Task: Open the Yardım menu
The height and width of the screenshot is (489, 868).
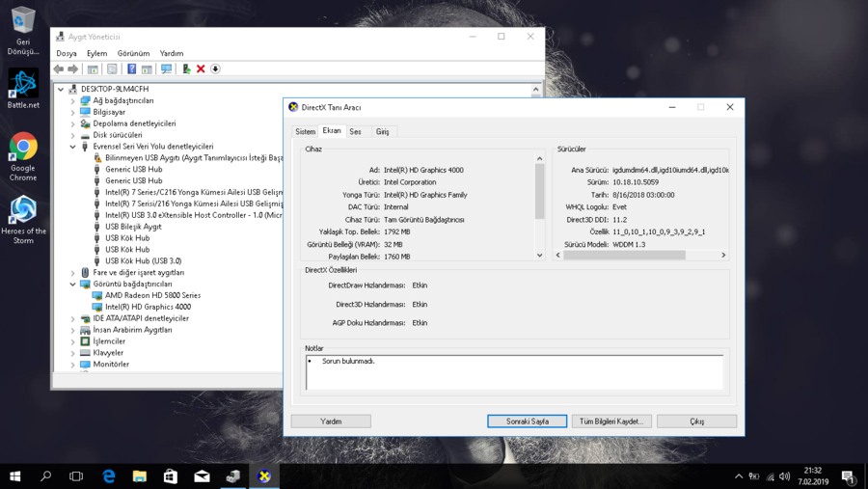Action: click(x=172, y=53)
